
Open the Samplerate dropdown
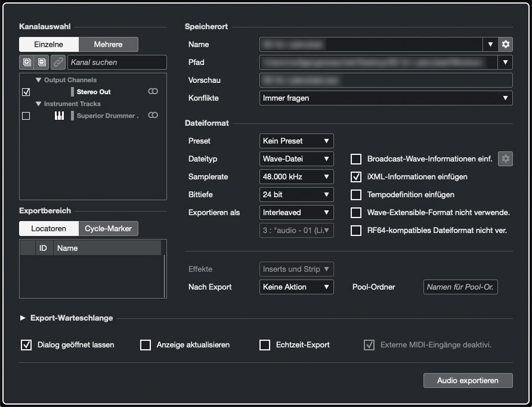click(x=296, y=176)
